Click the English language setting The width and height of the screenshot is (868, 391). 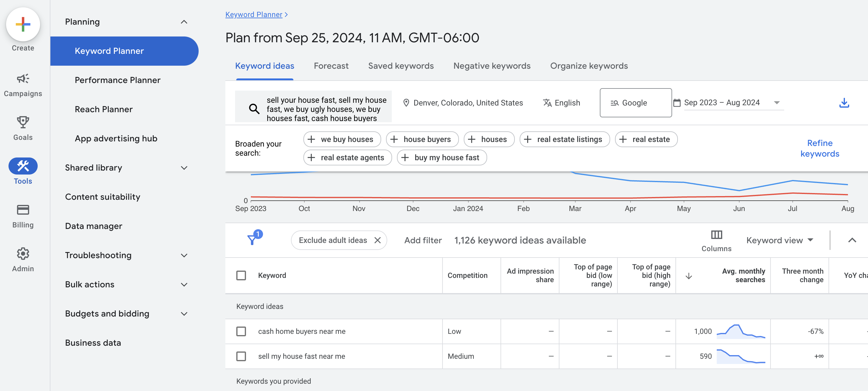coord(561,103)
